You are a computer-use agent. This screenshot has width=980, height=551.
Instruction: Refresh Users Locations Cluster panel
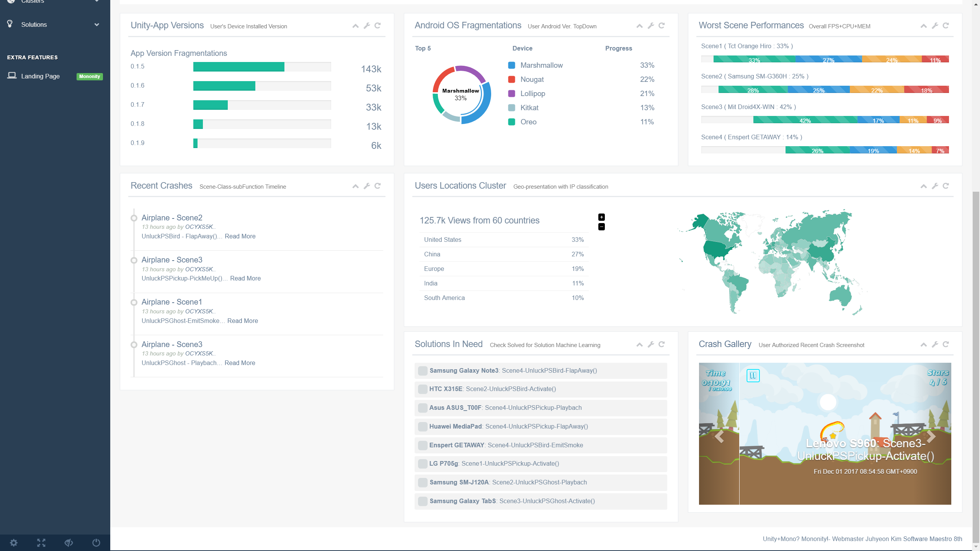[946, 186]
